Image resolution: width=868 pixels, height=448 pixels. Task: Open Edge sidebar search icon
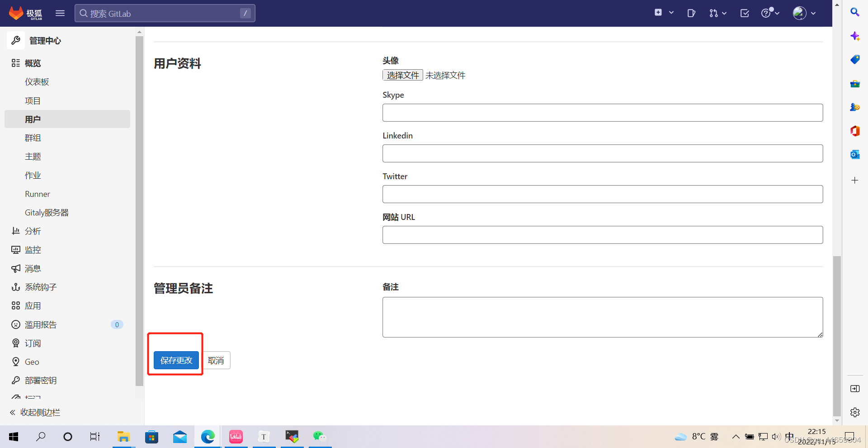[x=855, y=12]
